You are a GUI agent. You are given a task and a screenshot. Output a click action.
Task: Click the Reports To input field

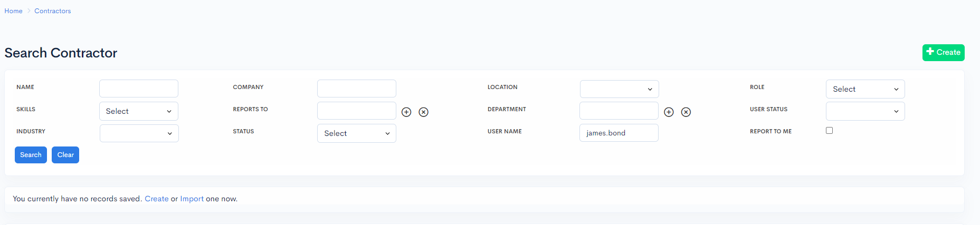[356, 111]
